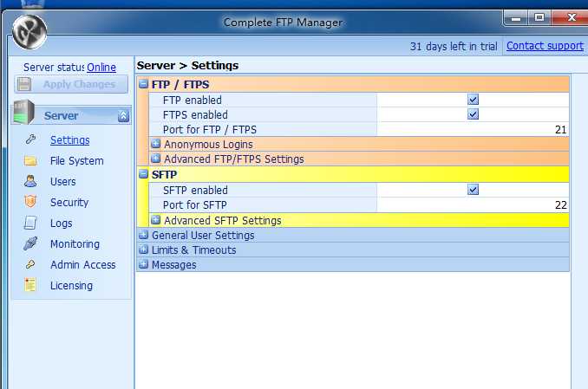Screen dimensions: 588x389
Task: Expand Advanced FTP/FTPS Settings
Action: [155, 159]
